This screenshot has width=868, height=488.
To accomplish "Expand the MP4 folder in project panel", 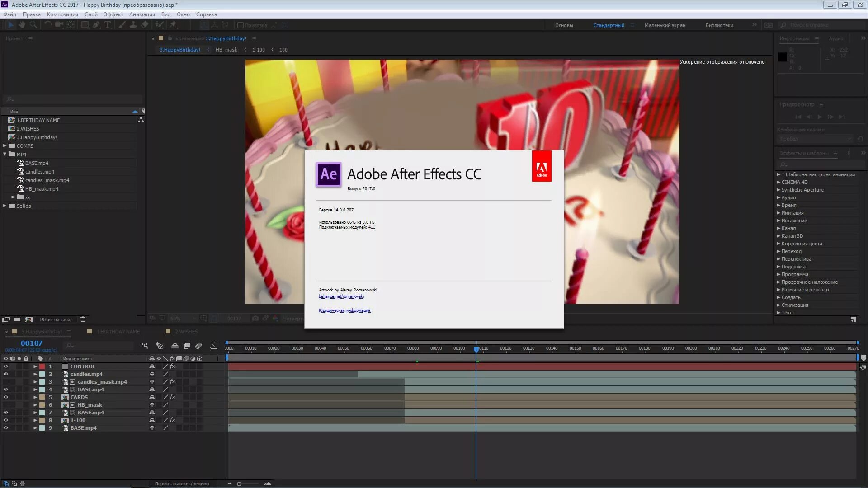I will pos(5,154).
